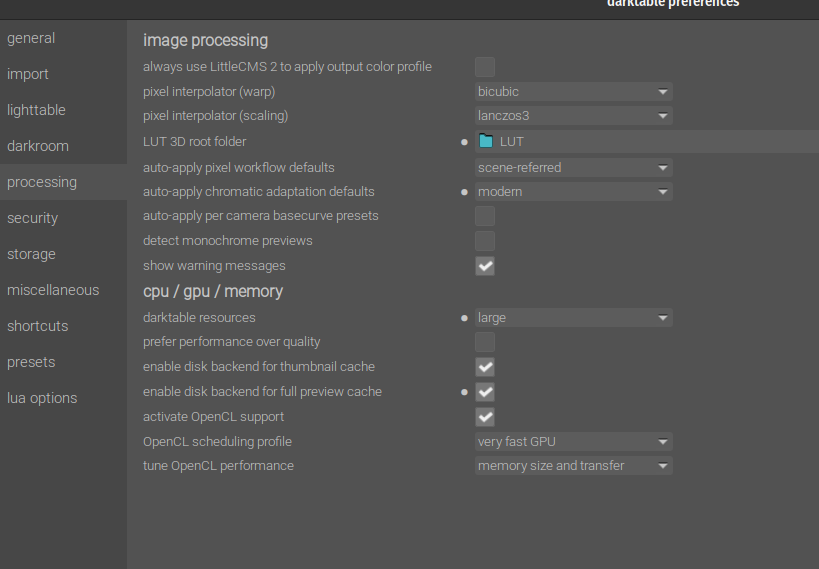Open the scene-referred pixel workflow dropdown
819x569 pixels.
click(x=573, y=167)
